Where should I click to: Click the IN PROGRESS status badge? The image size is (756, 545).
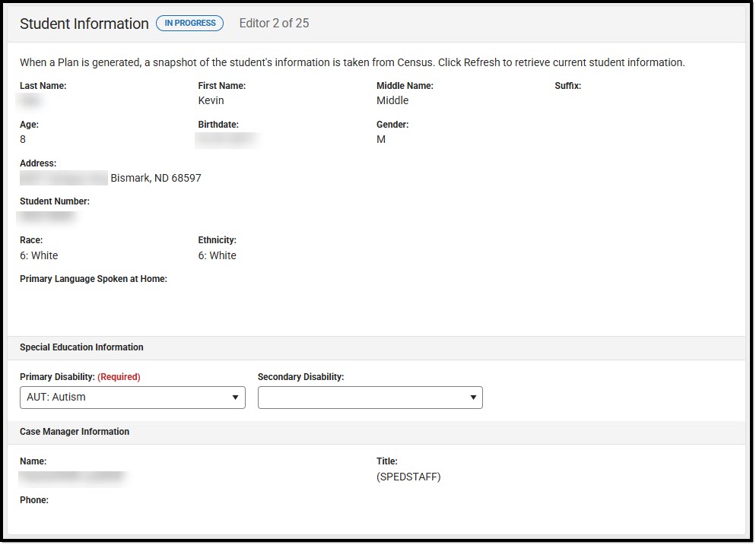click(x=189, y=23)
